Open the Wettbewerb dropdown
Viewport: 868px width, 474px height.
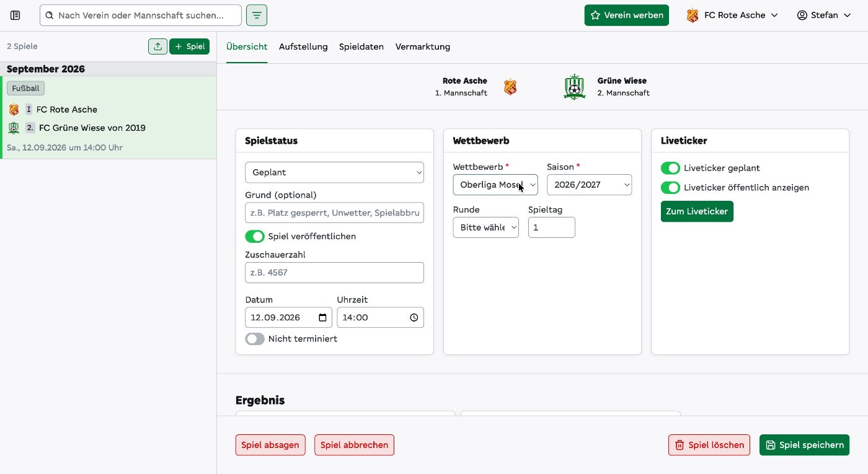(x=495, y=185)
